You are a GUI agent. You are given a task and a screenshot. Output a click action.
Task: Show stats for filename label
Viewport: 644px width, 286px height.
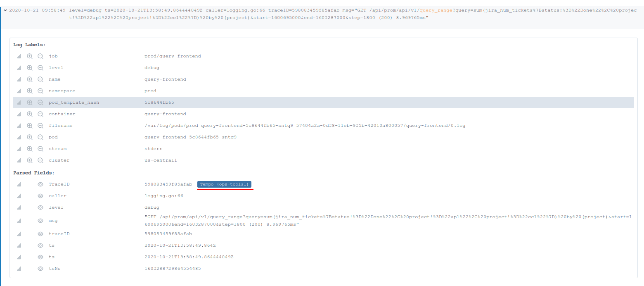coord(19,126)
